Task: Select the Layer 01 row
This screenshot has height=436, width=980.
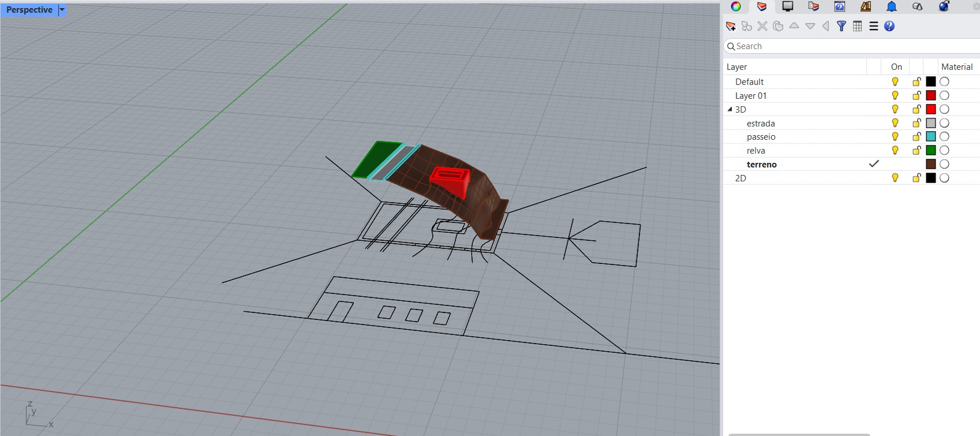Action: [852, 95]
